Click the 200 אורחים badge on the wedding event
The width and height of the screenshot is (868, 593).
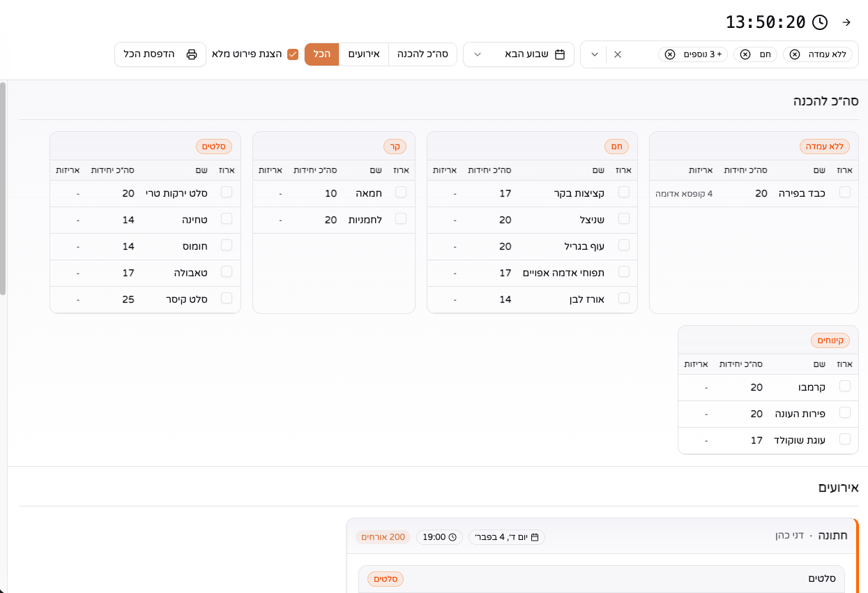[383, 537]
